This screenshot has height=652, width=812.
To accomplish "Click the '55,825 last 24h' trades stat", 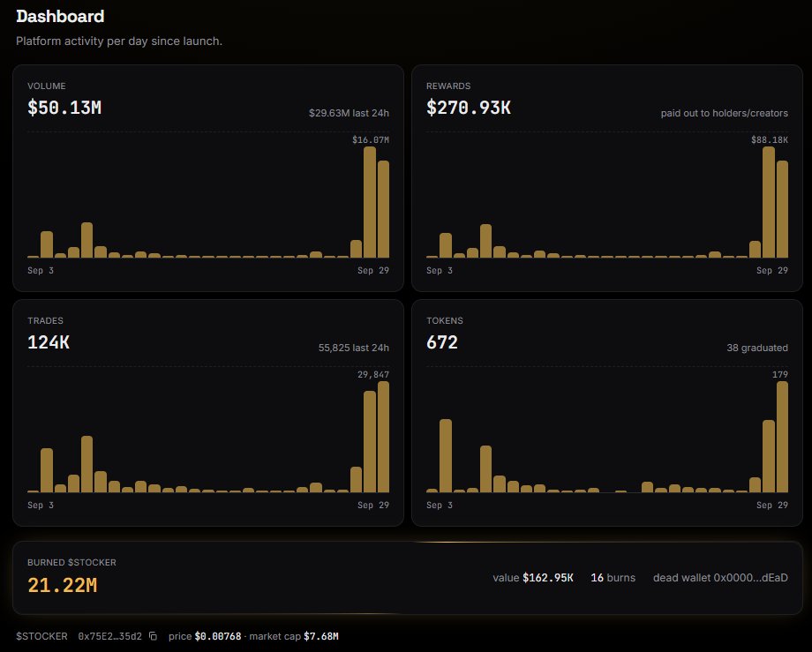I will point(354,348).
